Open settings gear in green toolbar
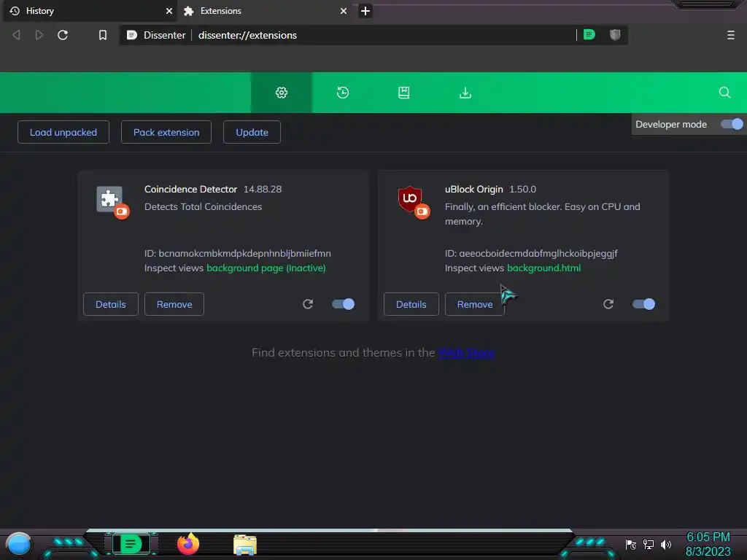Viewport: 747px width, 560px height. point(282,93)
